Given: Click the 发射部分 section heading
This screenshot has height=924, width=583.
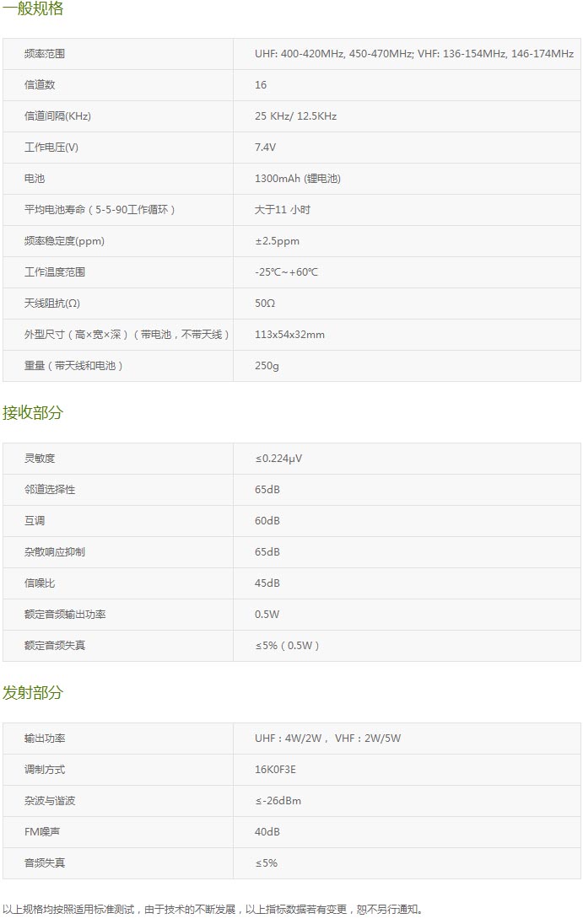Looking at the screenshot, I should click(33, 693).
